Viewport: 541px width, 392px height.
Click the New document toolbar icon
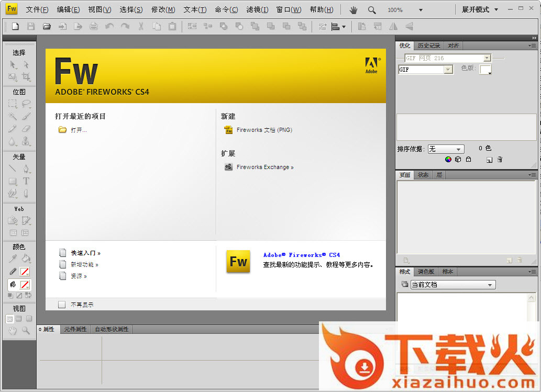coord(15,26)
